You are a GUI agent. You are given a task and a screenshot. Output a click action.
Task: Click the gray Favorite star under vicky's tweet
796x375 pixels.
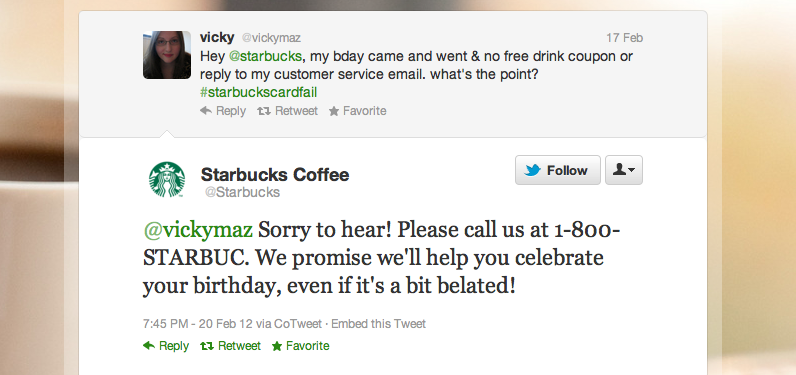point(334,111)
